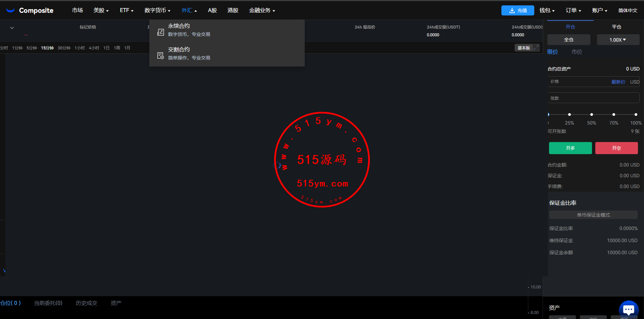This screenshot has height=319, width=644.
Task: Click the 永续合约 perpetual contract icon
Action: (x=161, y=32)
